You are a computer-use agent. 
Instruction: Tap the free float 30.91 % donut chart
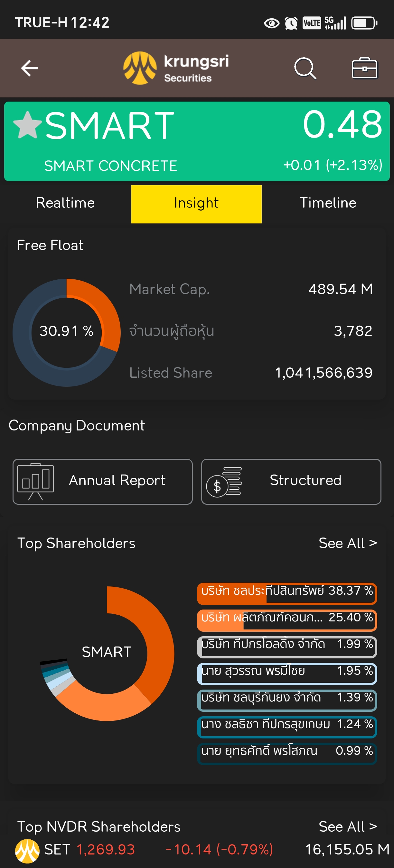tap(66, 332)
